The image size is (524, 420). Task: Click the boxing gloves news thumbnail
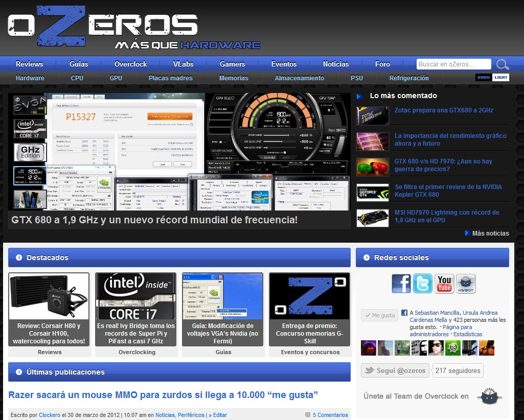[x=373, y=167]
